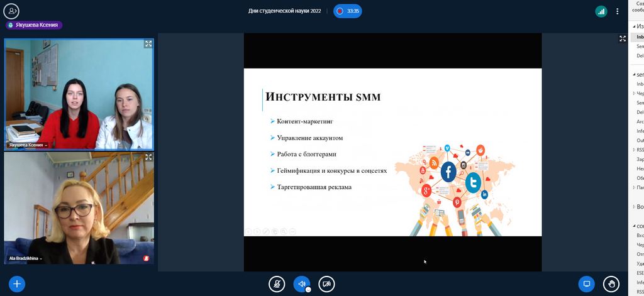Click the orange RSS logo in the slide
This screenshot has height=296, width=644.
434,163
